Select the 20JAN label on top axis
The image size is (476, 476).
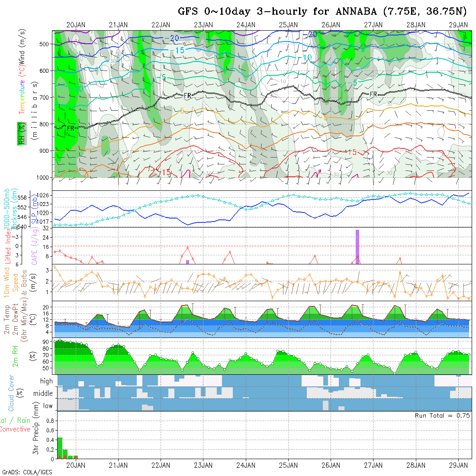(76, 25)
